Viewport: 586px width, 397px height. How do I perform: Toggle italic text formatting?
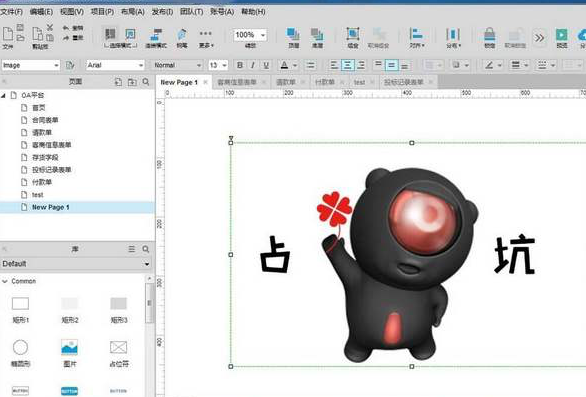253,65
